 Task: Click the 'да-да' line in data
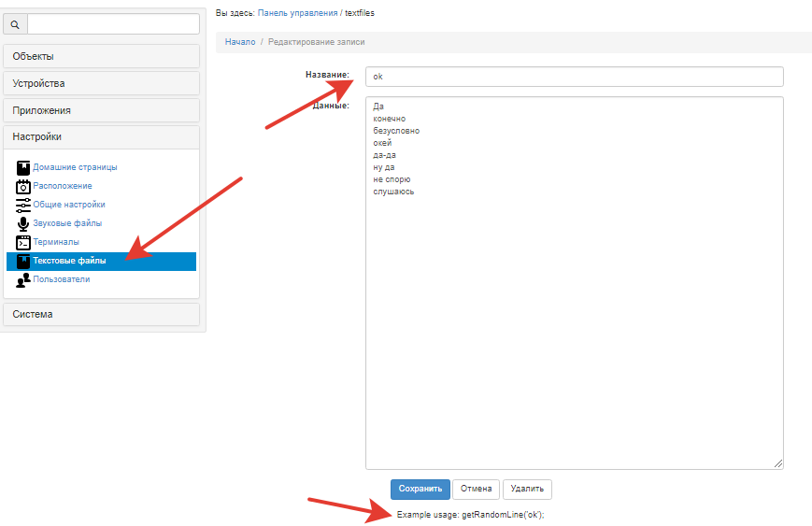(384, 155)
